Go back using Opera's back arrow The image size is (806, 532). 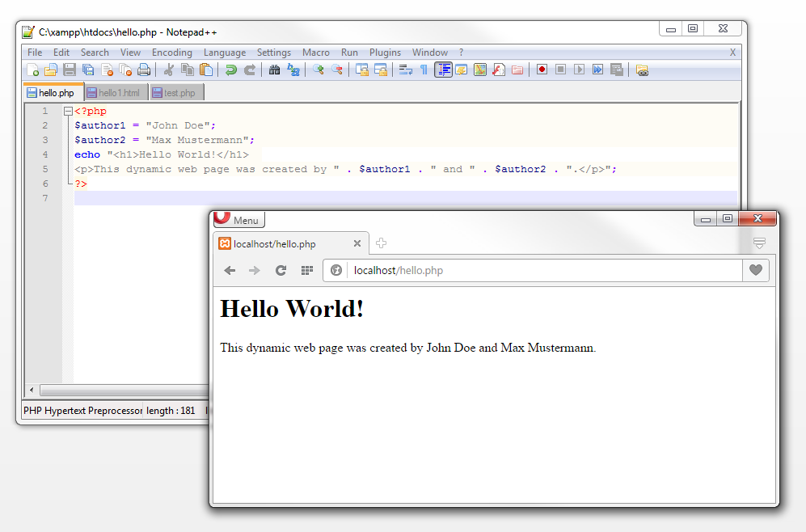(230, 270)
